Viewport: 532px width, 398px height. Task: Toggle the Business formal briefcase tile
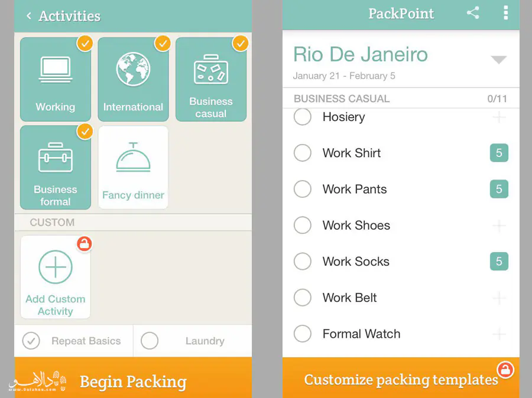click(x=56, y=168)
